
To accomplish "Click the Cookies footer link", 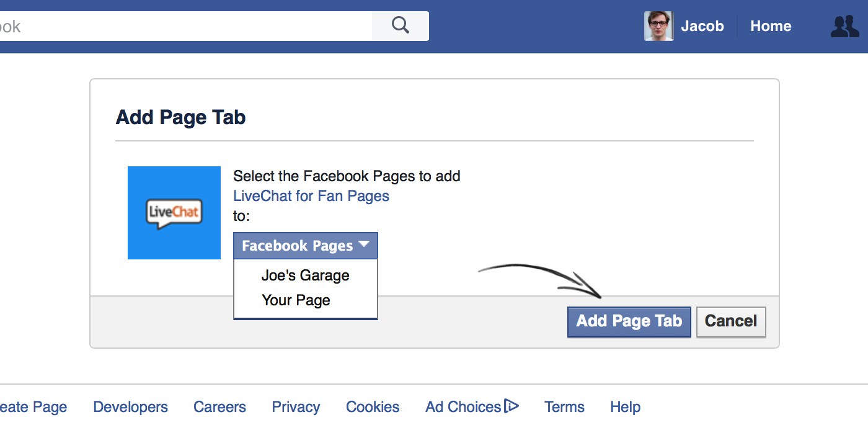I will tap(373, 407).
